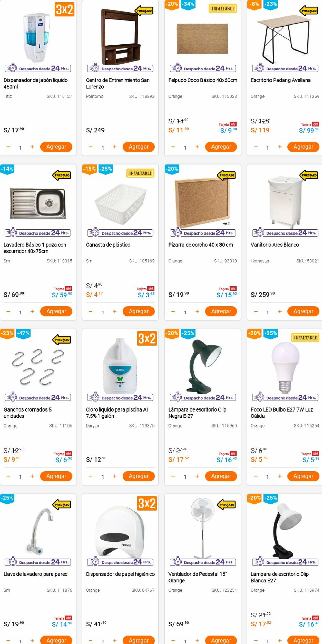The width and height of the screenshot is (322, 644).
Task: Add Canasta de plástico to cart
Action: [139, 311]
